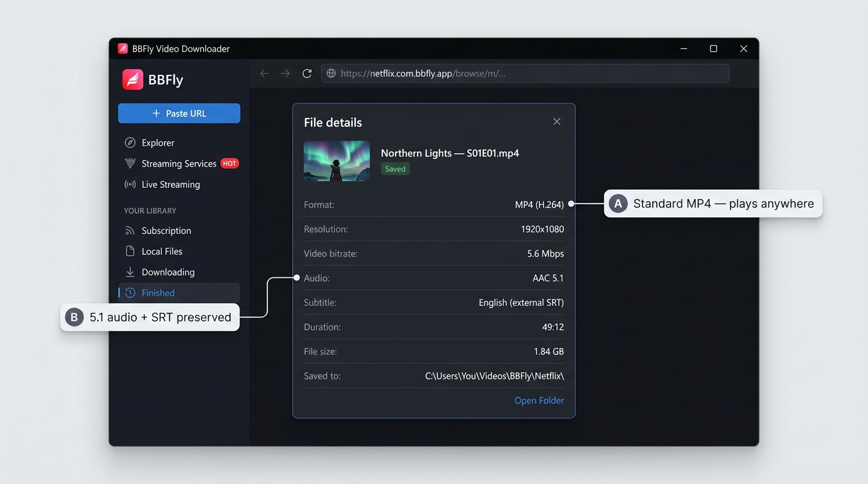The height and width of the screenshot is (484, 868).
Task: Click the Saved status badge
Action: (396, 169)
